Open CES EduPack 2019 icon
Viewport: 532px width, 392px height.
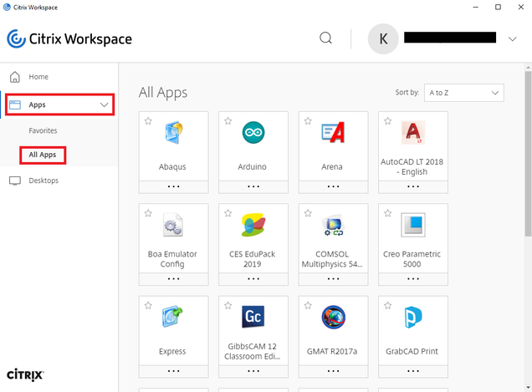pyautogui.click(x=253, y=226)
